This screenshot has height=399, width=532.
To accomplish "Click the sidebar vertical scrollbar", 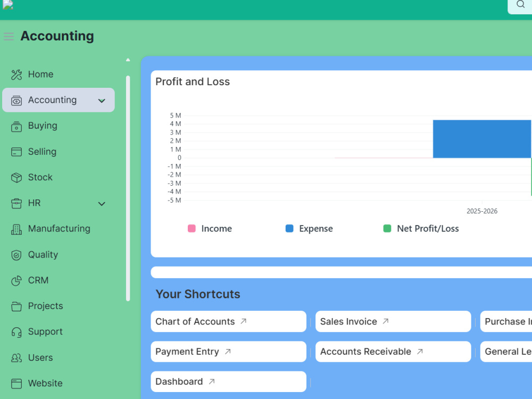I will click(x=128, y=188).
